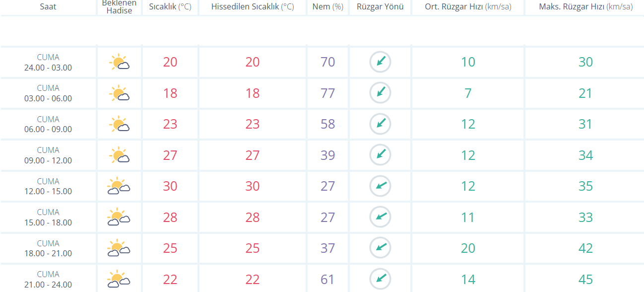This screenshot has width=644, height=292.
Task: Click temperature 18 in 03.00 - 06.00 row
Action: click(x=170, y=93)
